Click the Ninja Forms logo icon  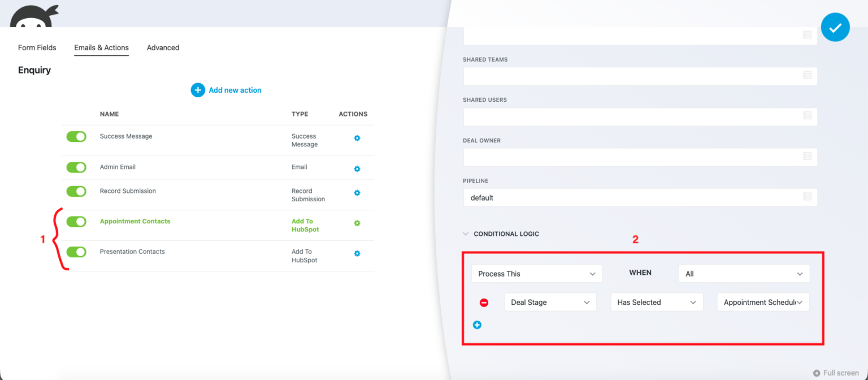click(34, 16)
